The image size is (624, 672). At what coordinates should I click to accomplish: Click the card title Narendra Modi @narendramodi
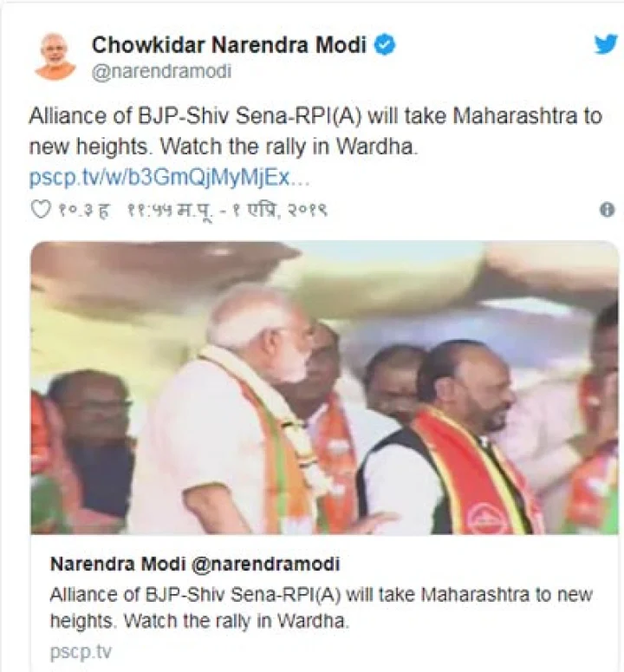(x=195, y=564)
